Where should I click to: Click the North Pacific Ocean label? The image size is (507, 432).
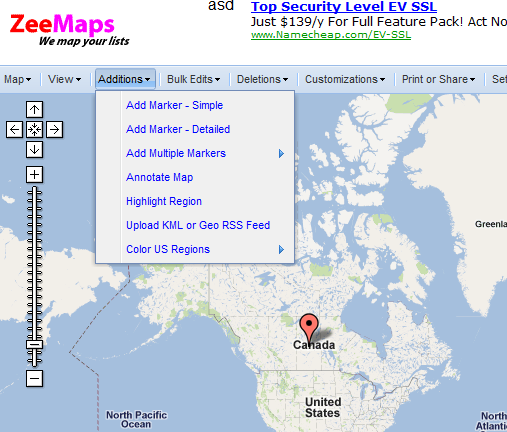click(x=136, y=419)
